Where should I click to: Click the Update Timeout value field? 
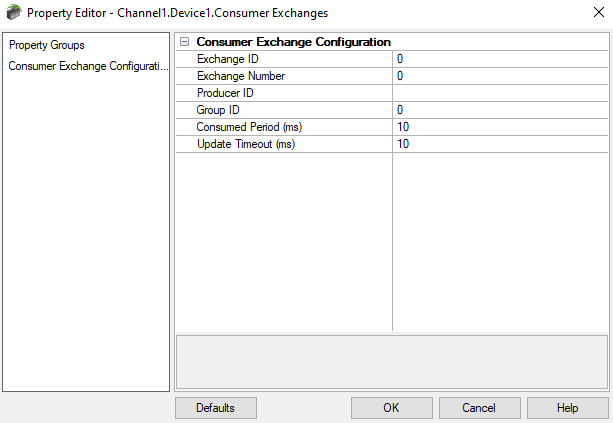[500, 144]
